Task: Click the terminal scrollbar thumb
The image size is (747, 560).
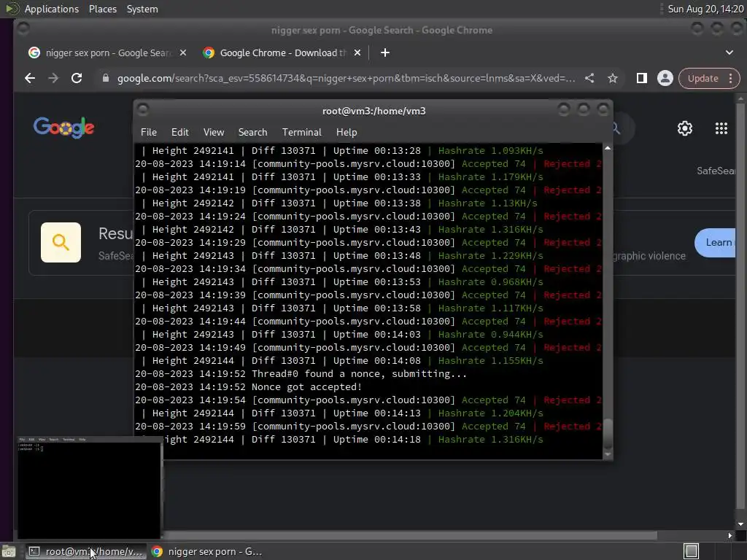Action: point(608,434)
